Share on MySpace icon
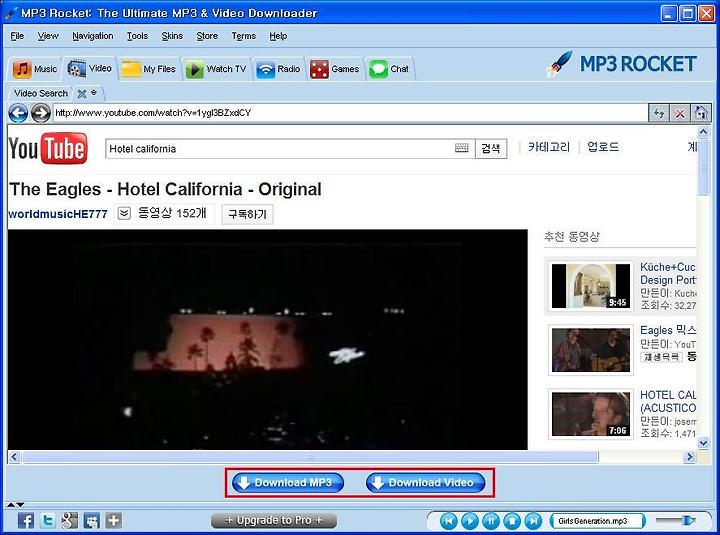Screen dimensions: 720x535 coord(92,520)
